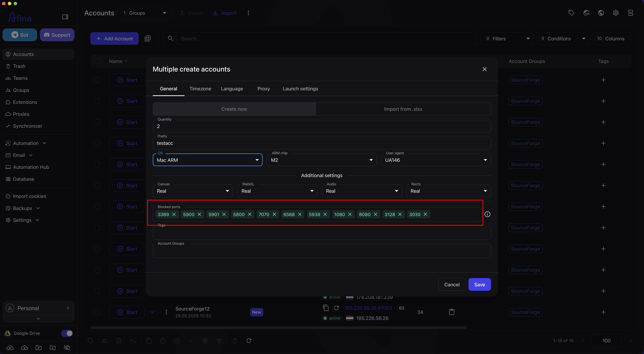Open the three-dot more menu
This screenshot has height=354, width=644.
pos(248,13)
